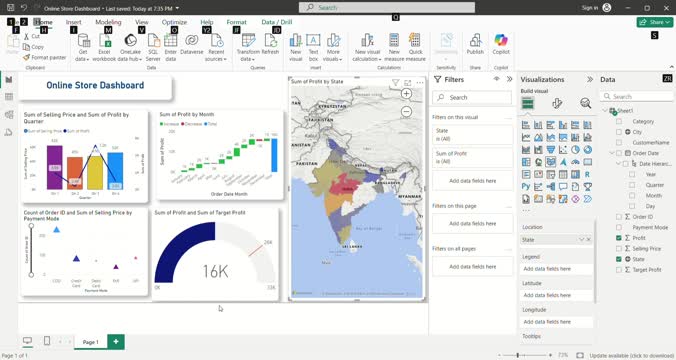Switch to Model view in left sidebar
The width and height of the screenshot is (676, 360).
pos(9,114)
